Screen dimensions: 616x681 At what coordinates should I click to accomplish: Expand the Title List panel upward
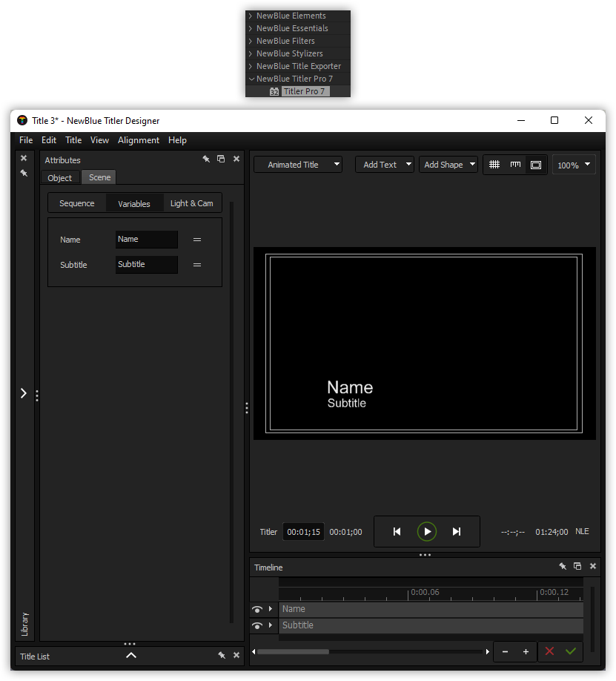[131, 655]
